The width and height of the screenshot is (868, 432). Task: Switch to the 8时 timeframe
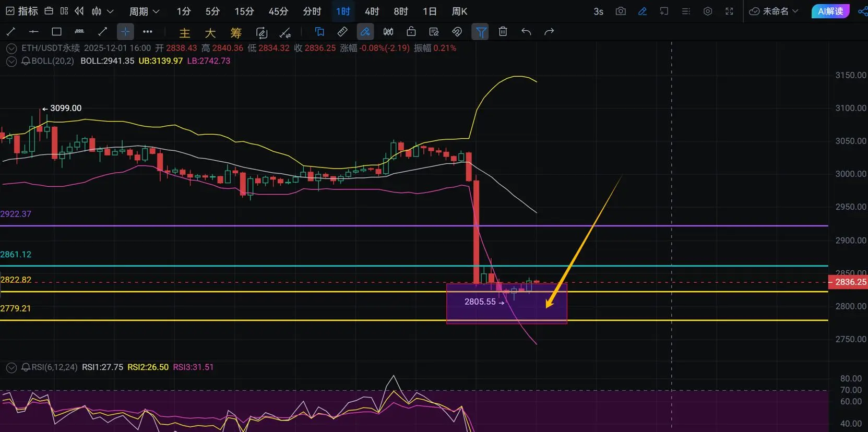pos(401,11)
